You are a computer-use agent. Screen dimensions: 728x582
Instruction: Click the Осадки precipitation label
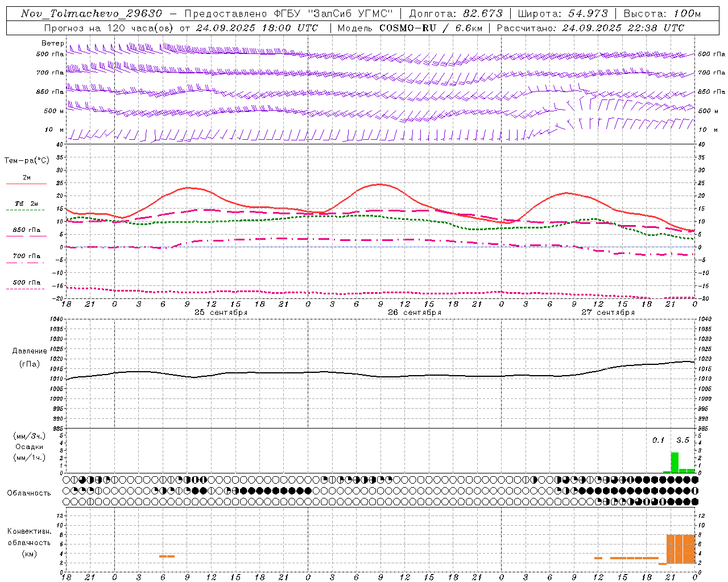[x=30, y=447]
